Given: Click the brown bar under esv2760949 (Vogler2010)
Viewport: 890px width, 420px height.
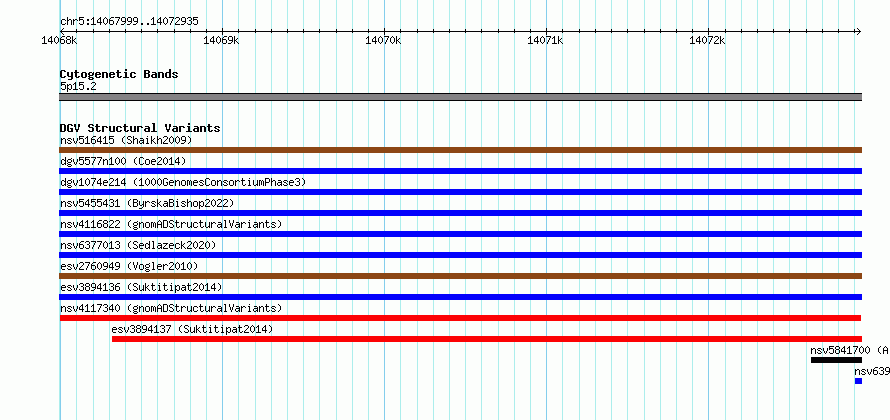Looking at the screenshot, I should [460, 276].
